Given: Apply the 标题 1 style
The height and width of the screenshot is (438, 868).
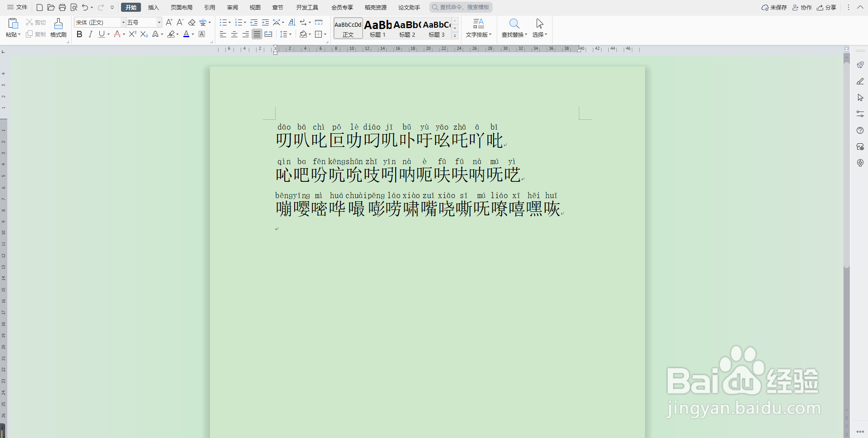Looking at the screenshot, I should coord(378,28).
